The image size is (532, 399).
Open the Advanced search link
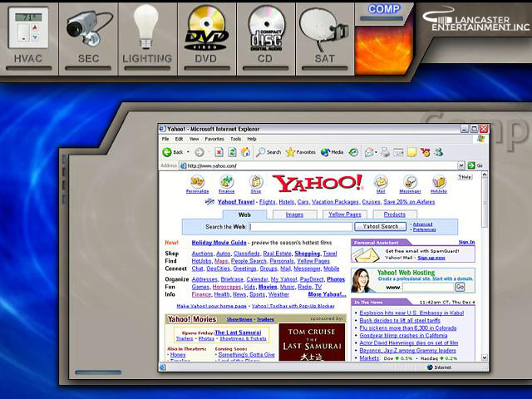point(422,224)
